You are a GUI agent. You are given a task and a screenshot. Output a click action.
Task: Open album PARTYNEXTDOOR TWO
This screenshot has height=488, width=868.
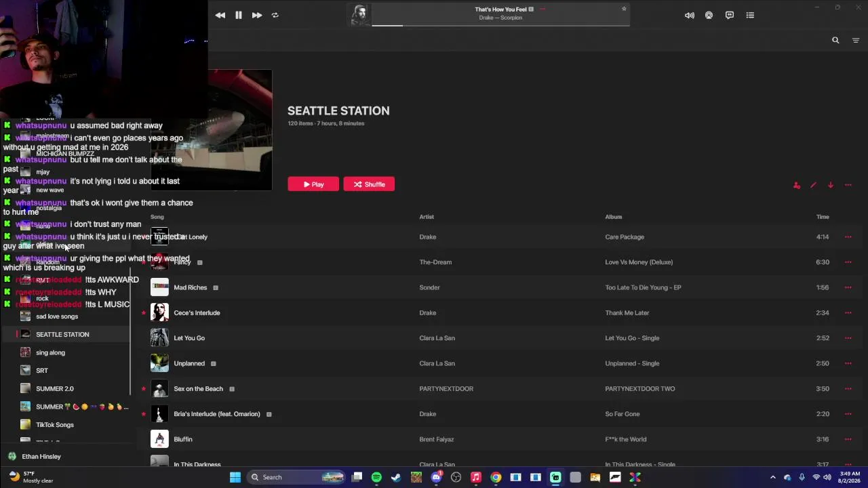pyautogui.click(x=639, y=389)
